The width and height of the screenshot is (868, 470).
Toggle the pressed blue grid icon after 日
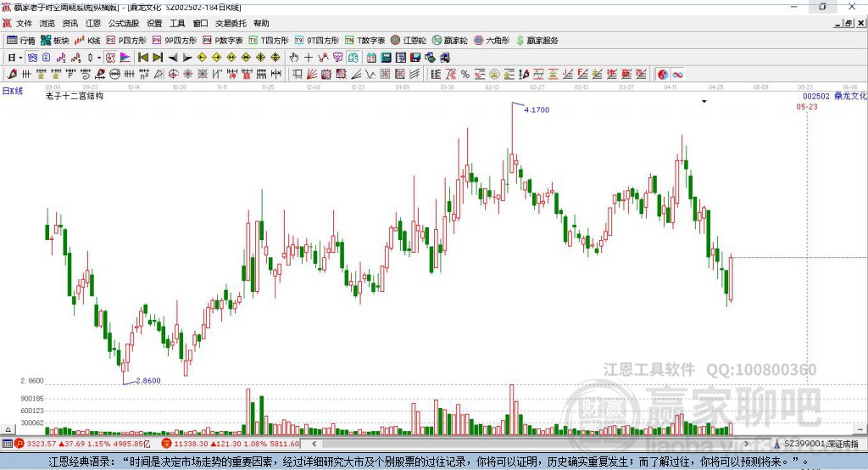(32, 58)
